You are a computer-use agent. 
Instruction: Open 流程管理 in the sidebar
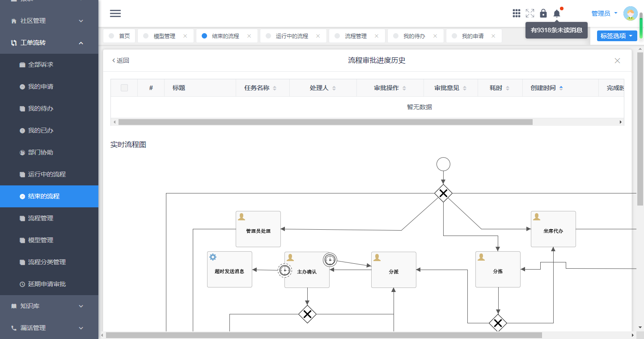tap(49, 218)
